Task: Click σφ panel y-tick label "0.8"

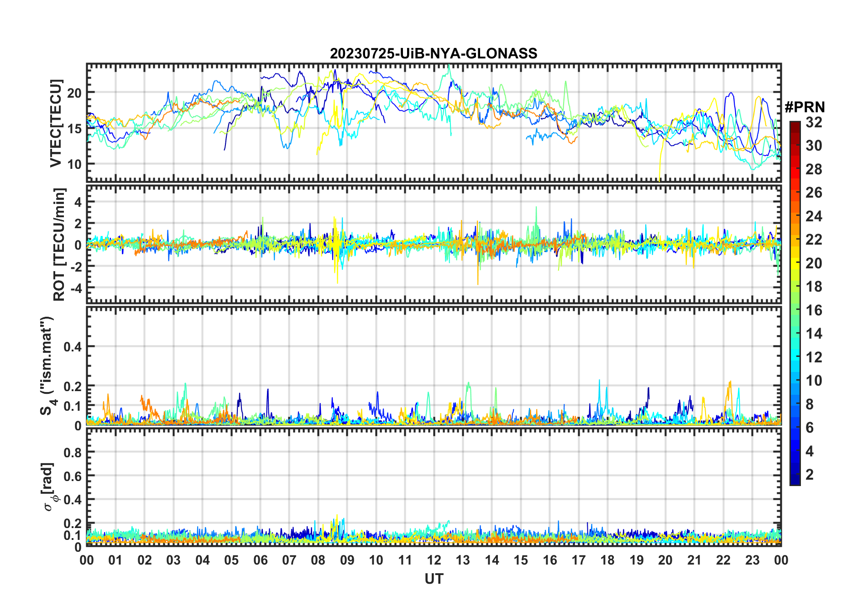Action: (x=73, y=452)
